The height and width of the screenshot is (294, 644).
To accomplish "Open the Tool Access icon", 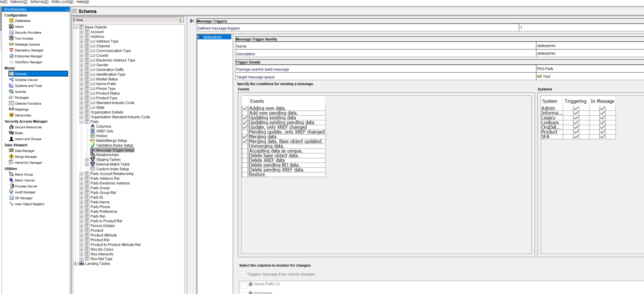I will coord(11,39).
